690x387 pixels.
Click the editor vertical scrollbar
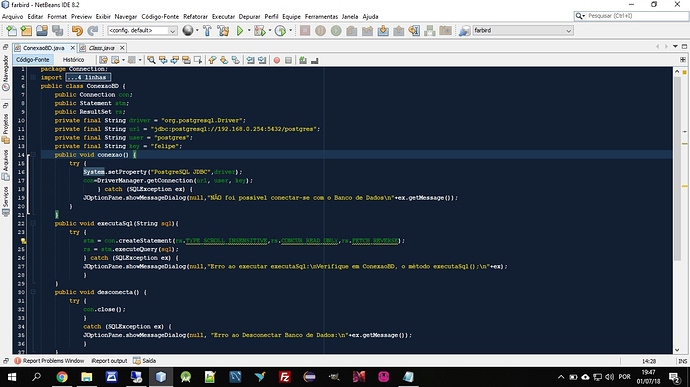coord(677,210)
